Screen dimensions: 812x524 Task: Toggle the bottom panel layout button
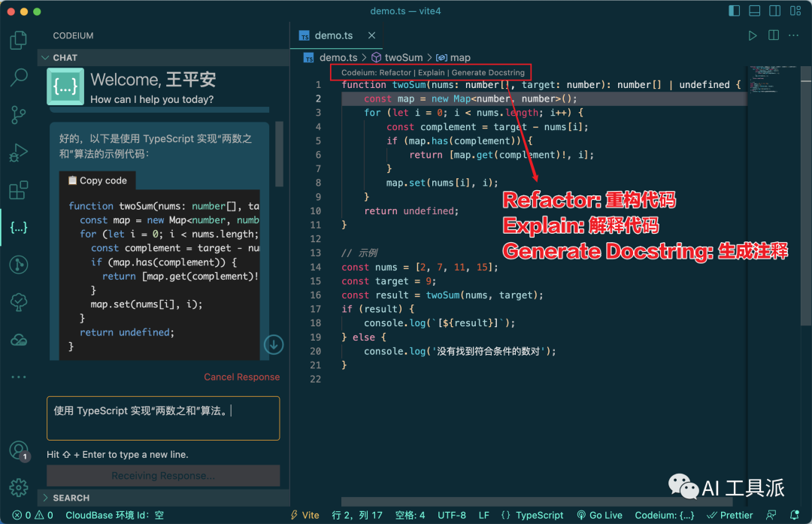tap(754, 11)
